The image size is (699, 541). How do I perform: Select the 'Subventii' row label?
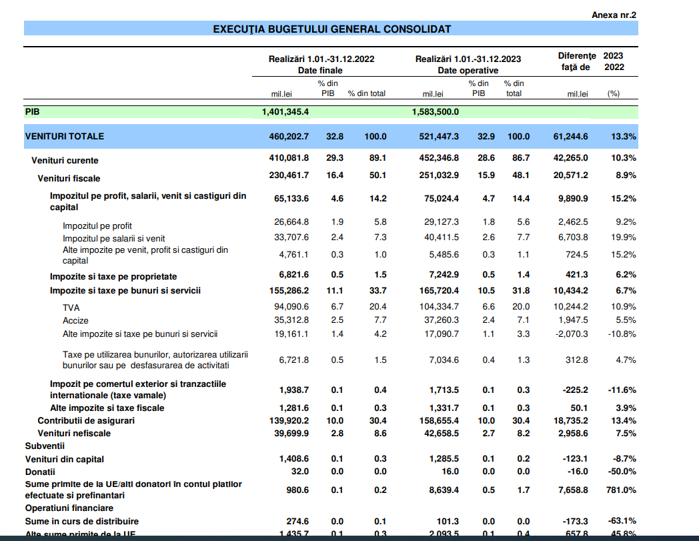(45, 446)
